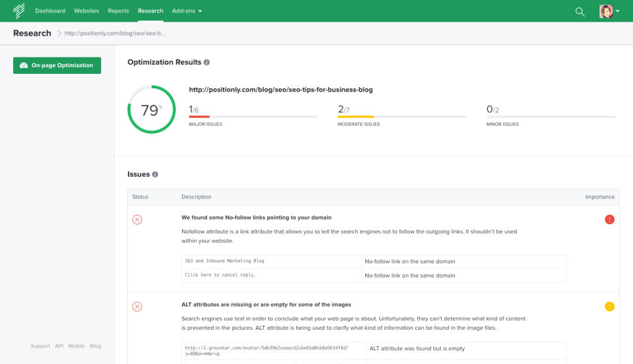Screen dimensions: 633x364
Task: Open the Websites tab
Action: tap(86, 11)
